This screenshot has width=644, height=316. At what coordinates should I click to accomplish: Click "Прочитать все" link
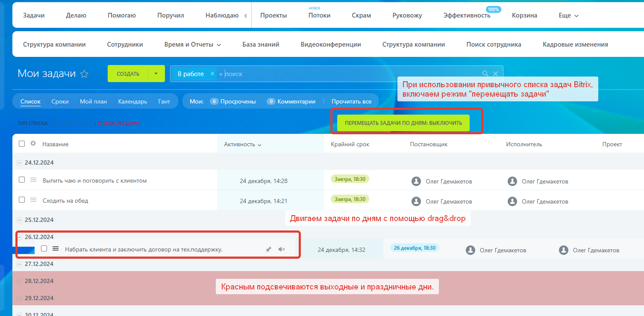point(351,101)
